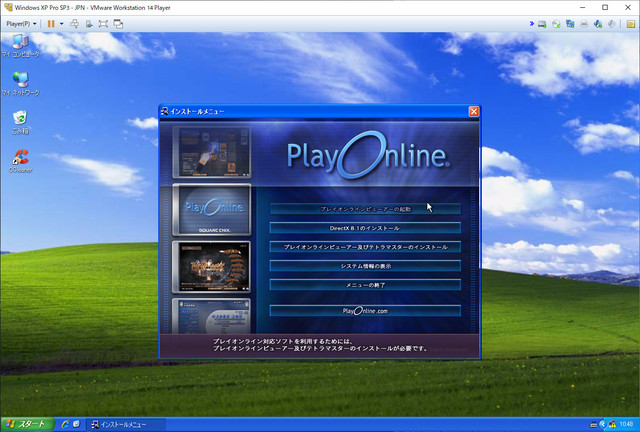Click the sound card device icon
The width and height of the screenshot is (640, 432).
(x=611, y=24)
